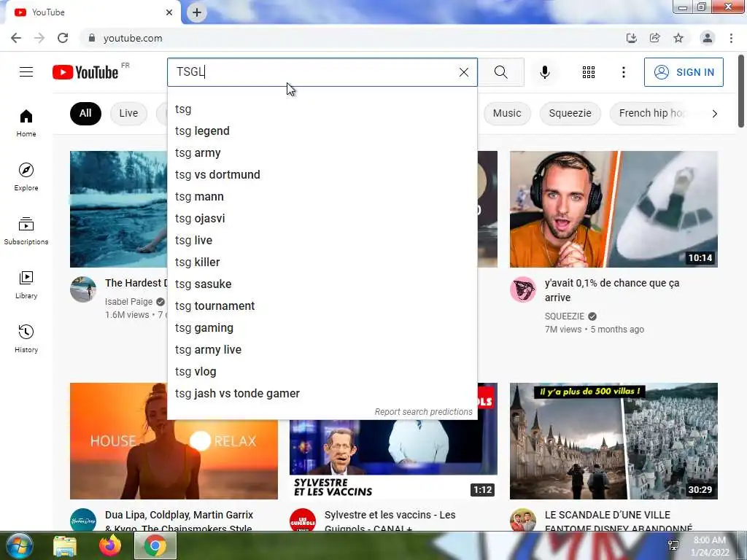Choose suggestion "tsg army"
747x560 pixels.
click(322, 153)
